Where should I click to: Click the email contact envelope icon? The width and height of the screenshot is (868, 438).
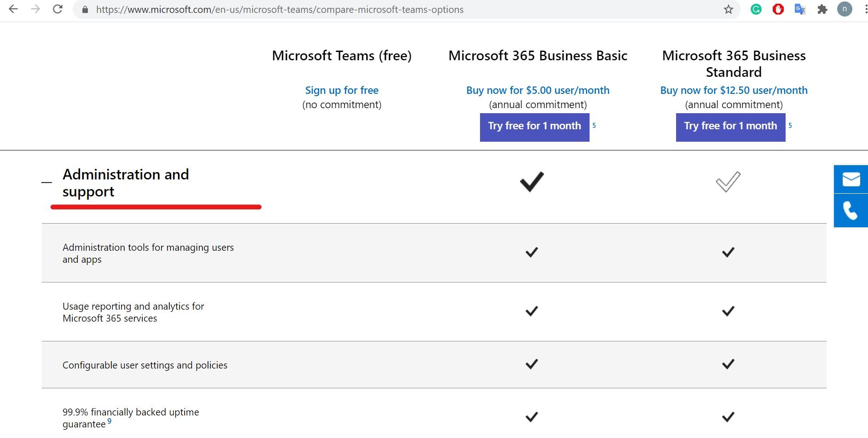coord(851,179)
